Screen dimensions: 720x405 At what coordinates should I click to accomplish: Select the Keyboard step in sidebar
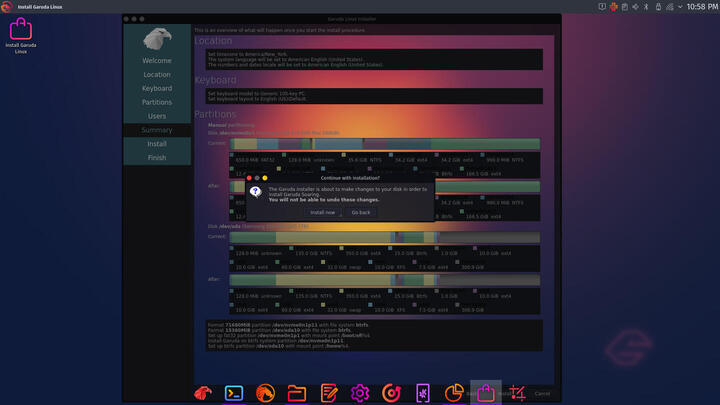point(157,88)
